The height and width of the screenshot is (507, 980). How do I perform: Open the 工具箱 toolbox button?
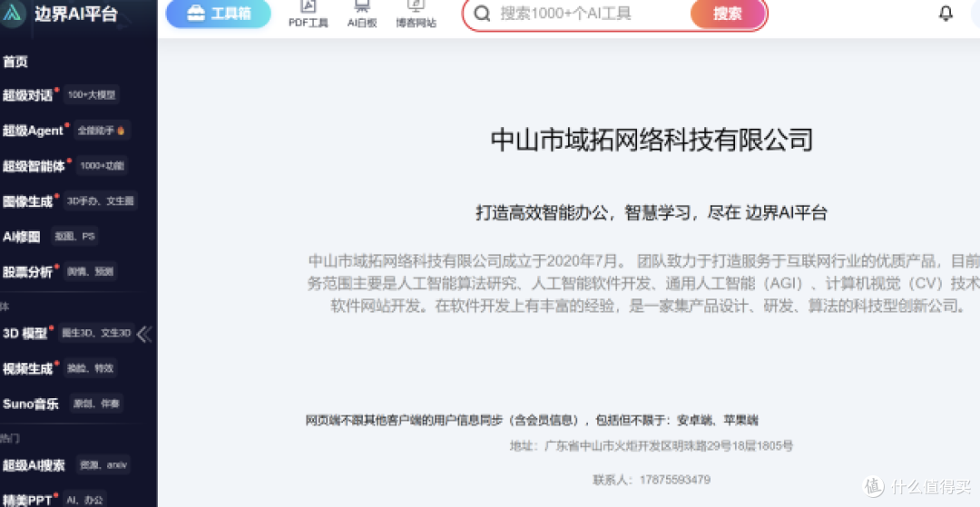[218, 14]
